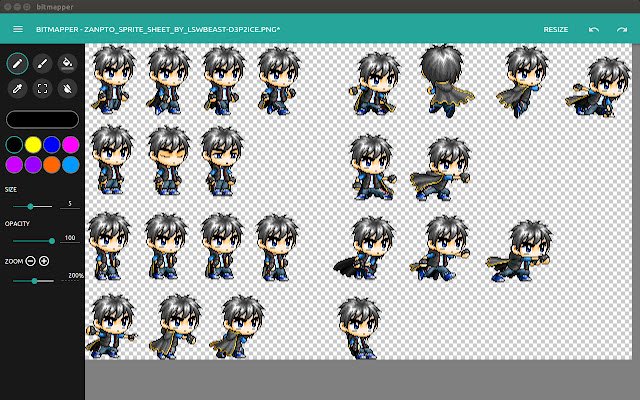Click the Zoom slider handle

(x=35, y=281)
